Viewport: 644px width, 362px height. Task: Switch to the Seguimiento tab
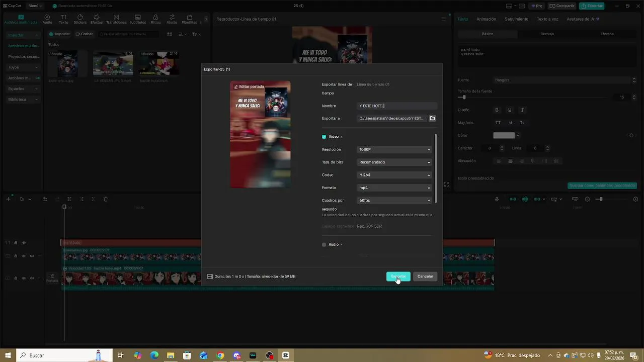point(517,19)
